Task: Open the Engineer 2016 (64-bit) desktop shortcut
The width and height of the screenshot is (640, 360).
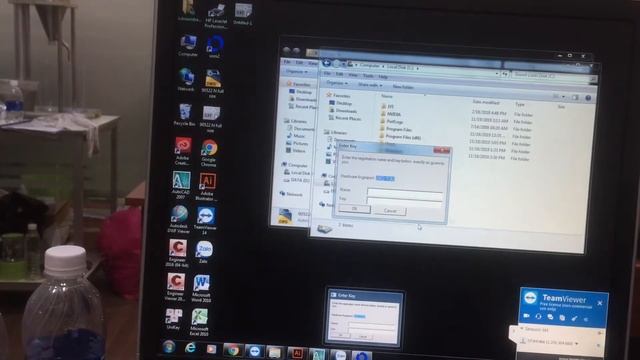Action: pyautogui.click(x=177, y=253)
